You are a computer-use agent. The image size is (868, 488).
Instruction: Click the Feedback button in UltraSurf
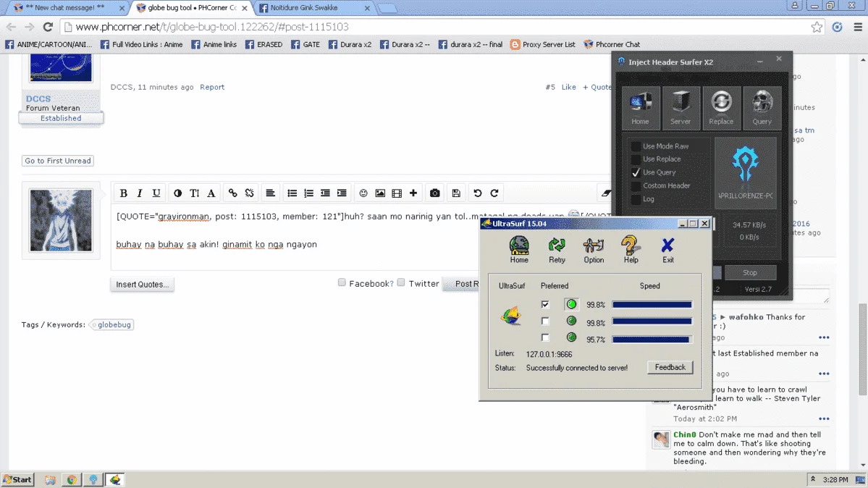pyautogui.click(x=670, y=367)
